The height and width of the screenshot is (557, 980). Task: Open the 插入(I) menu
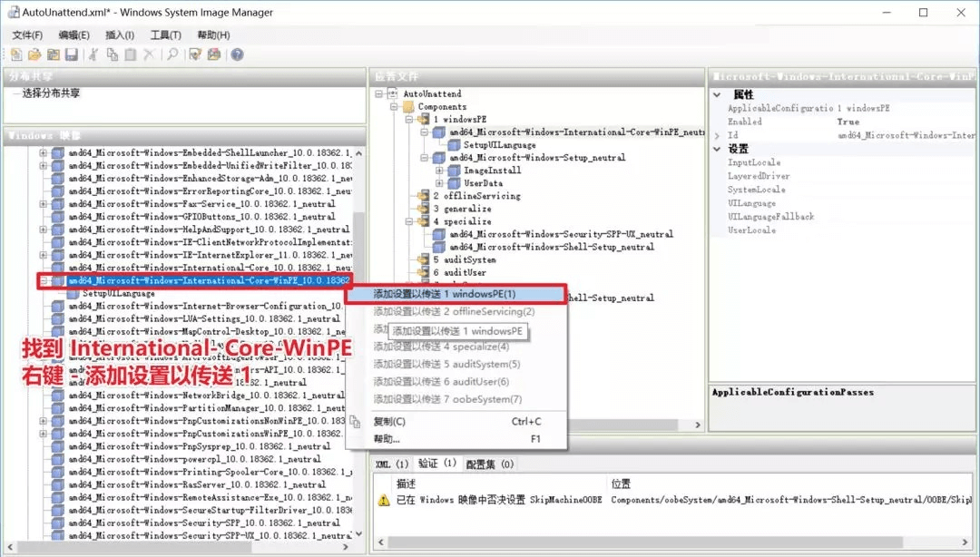(x=120, y=34)
